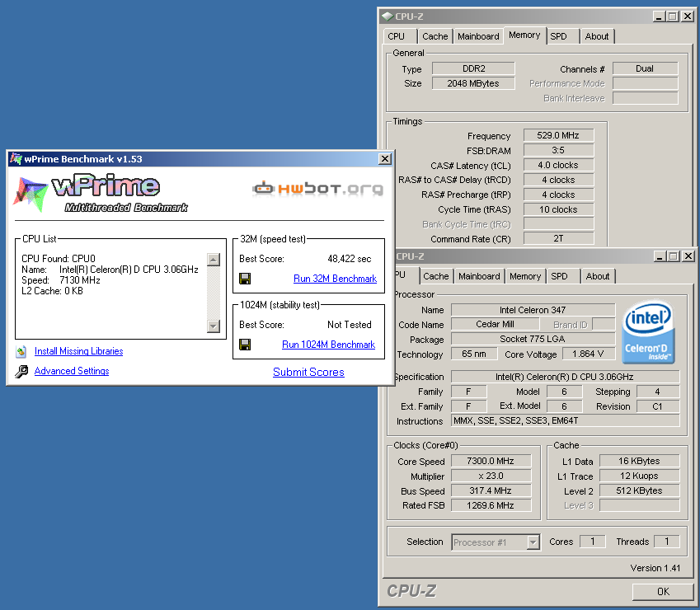The height and width of the screenshot is (610, 700).
Task: Minimize the upper CPU-Z Memory window
Action: 659,16
